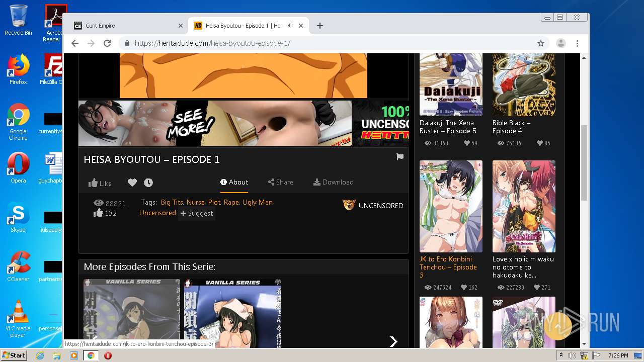Click the Suggest tag button
The image size is (644, 362).
tap(197, 213)
